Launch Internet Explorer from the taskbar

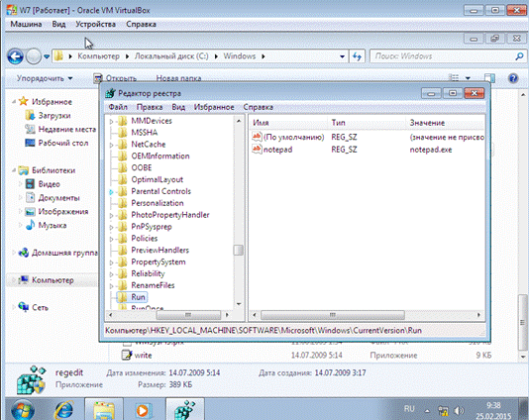click(63, 410)
